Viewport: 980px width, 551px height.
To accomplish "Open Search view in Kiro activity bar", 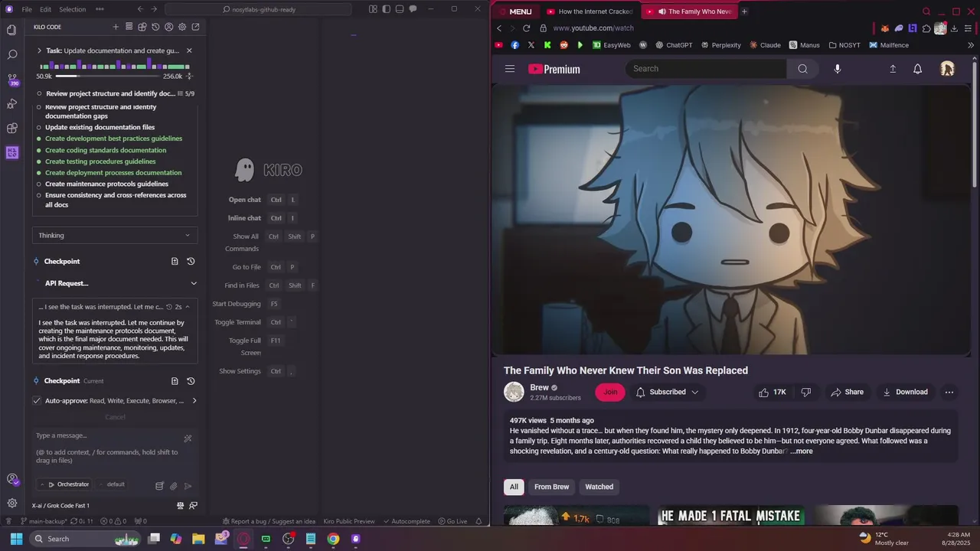I will (x=11, y=54).
